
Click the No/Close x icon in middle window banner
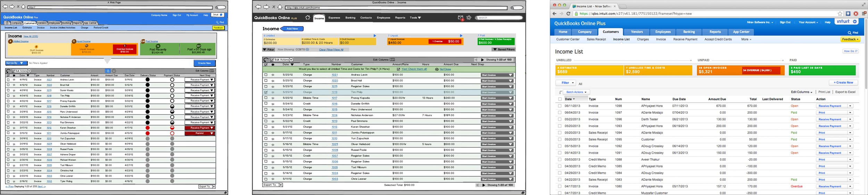[437, 69]
